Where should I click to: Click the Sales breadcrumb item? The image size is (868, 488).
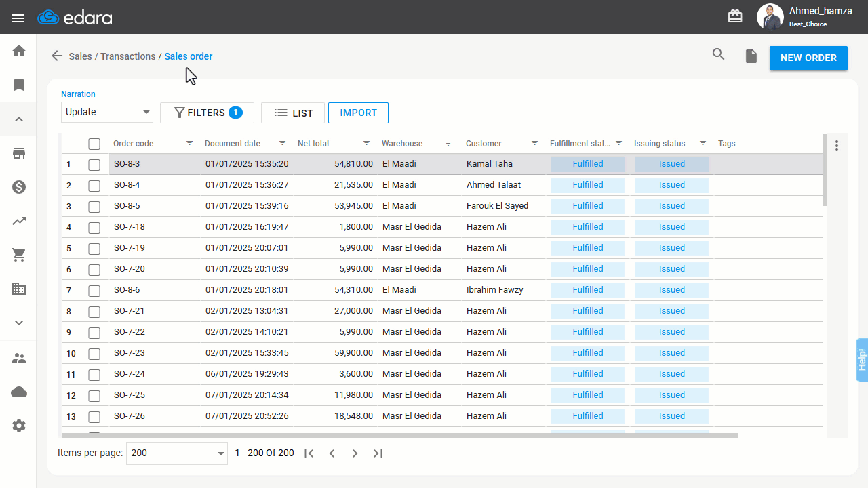80,56
